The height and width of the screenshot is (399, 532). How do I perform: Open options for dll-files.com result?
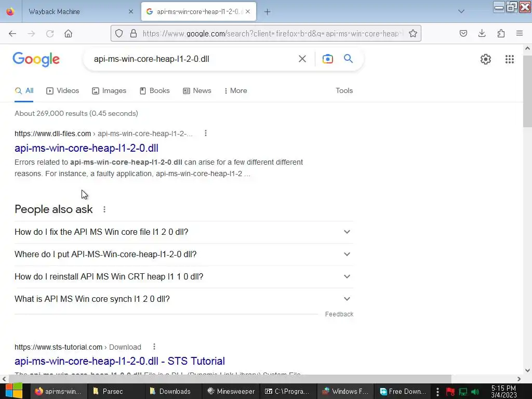click(206, 134)
